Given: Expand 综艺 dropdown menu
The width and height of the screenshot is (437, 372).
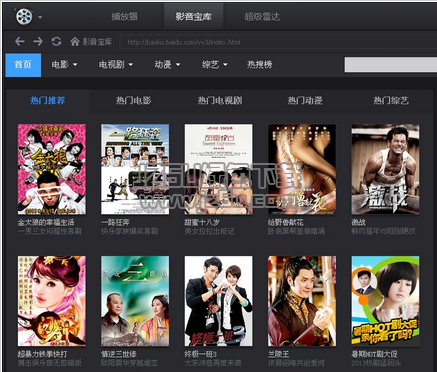Looking at the screenshot, I should click(215, 65).
